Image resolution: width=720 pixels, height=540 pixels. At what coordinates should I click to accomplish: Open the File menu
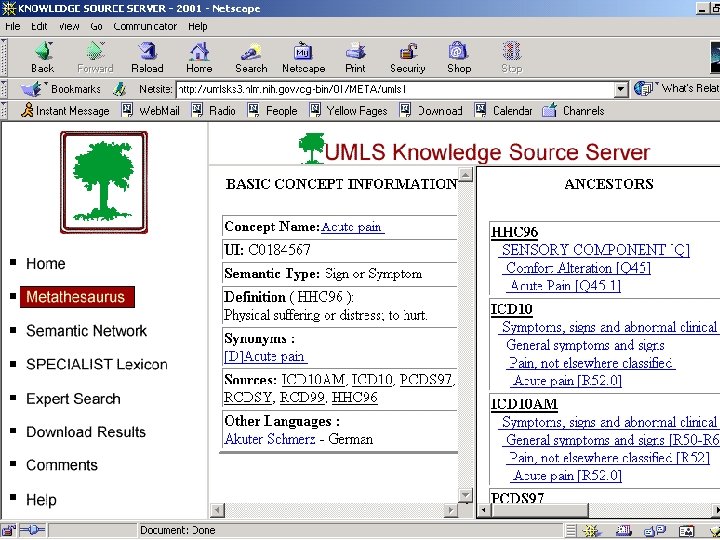[12, 27]
